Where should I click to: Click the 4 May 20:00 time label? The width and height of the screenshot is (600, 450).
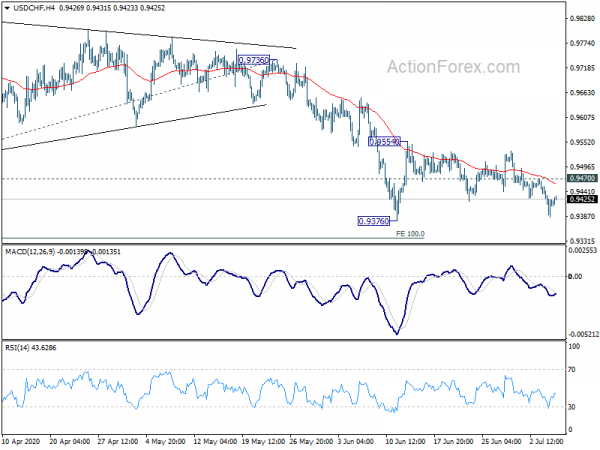(x=166, y=441)
